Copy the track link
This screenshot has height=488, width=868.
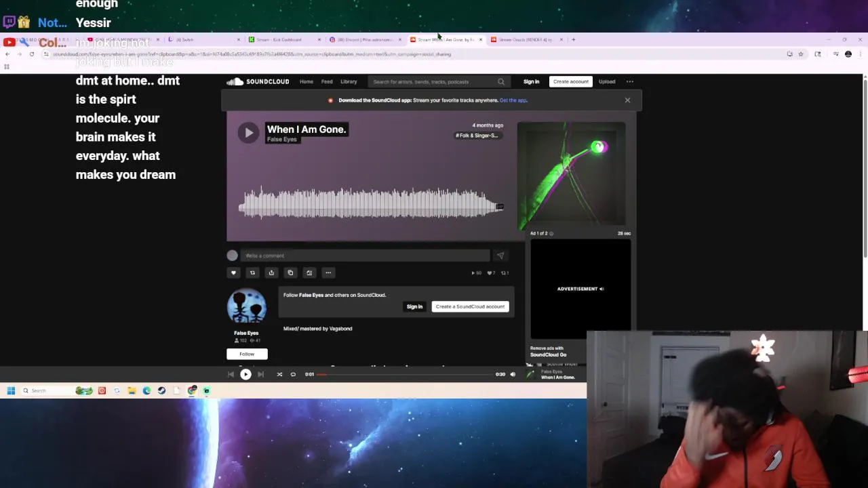click(290, 272)
